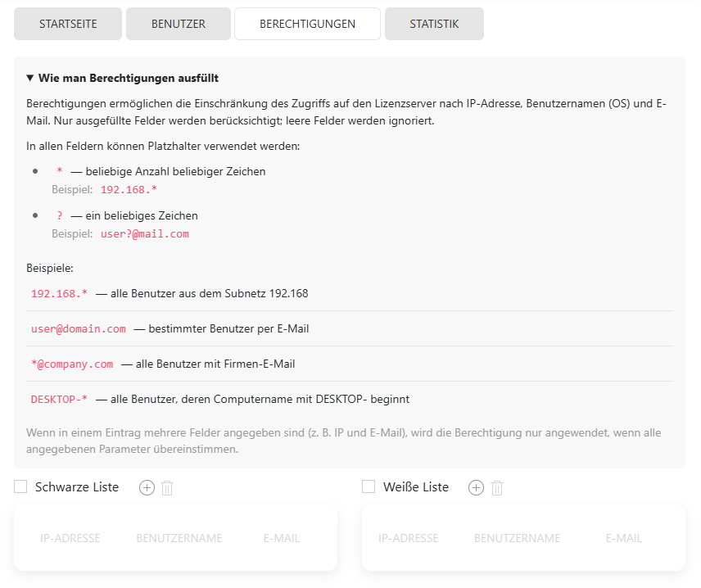Click E-MAIL column in Weiße Liste table
Viewport: 701px width, 588px height.
pos(624,538)
